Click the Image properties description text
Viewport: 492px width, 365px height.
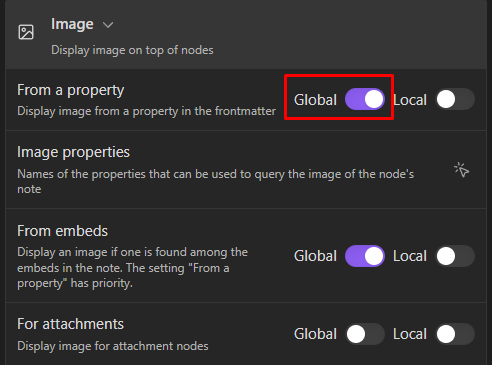tap(216, 181)
